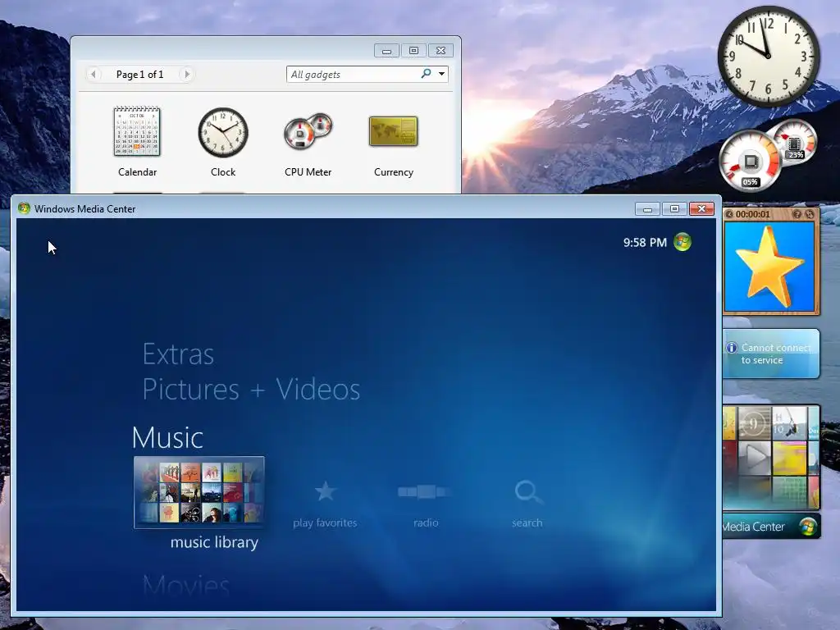Click the info icon on service gadget

731,348
